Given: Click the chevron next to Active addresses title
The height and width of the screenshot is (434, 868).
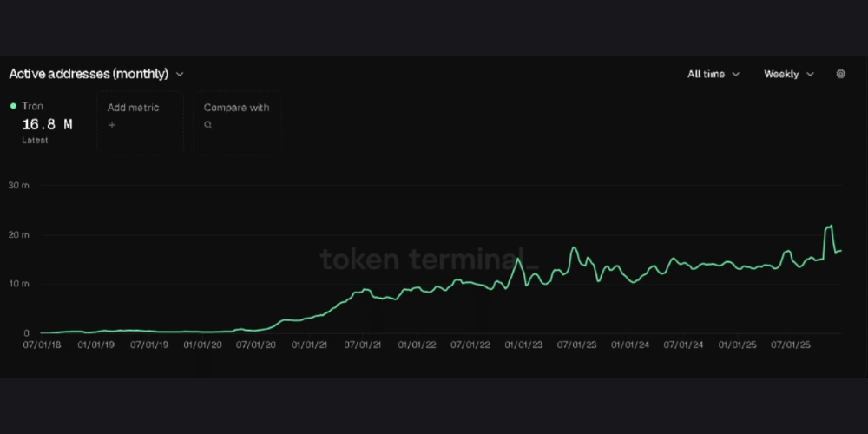Looking at the screenshot, I should [x=180, y=75].
